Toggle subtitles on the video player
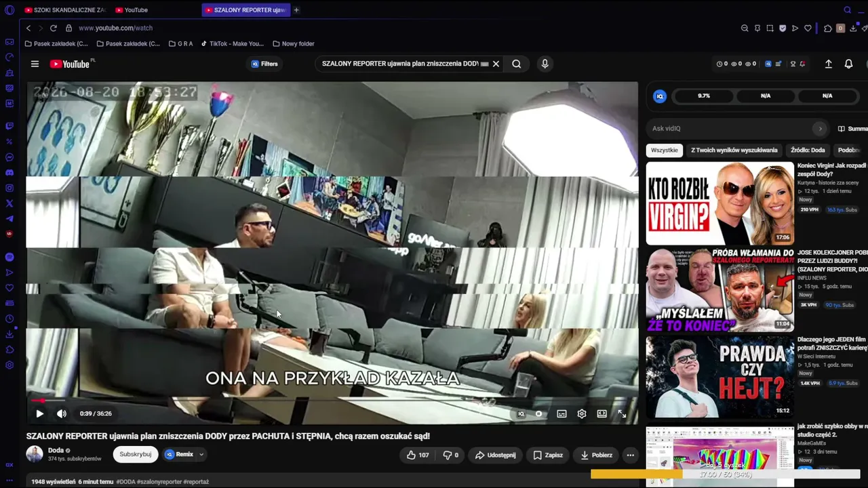This screenshot has height=488, width=868. coord(561,413)
